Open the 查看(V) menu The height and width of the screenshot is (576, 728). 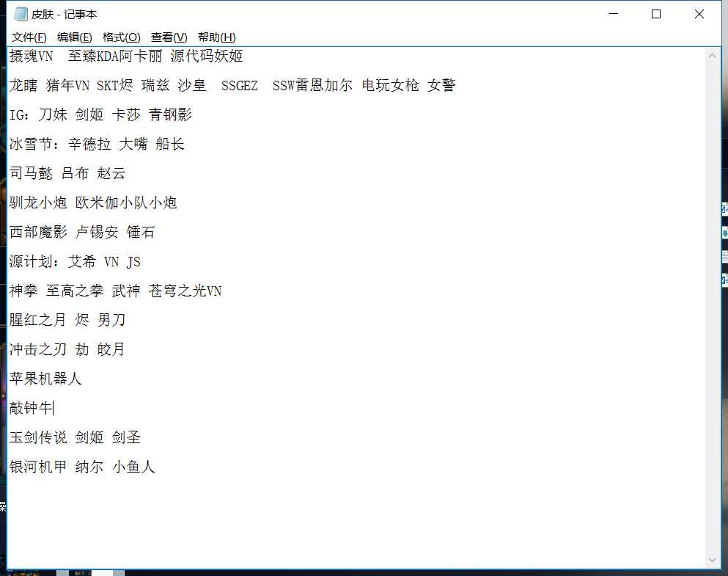pyautogui.click(x=169, y=37)
